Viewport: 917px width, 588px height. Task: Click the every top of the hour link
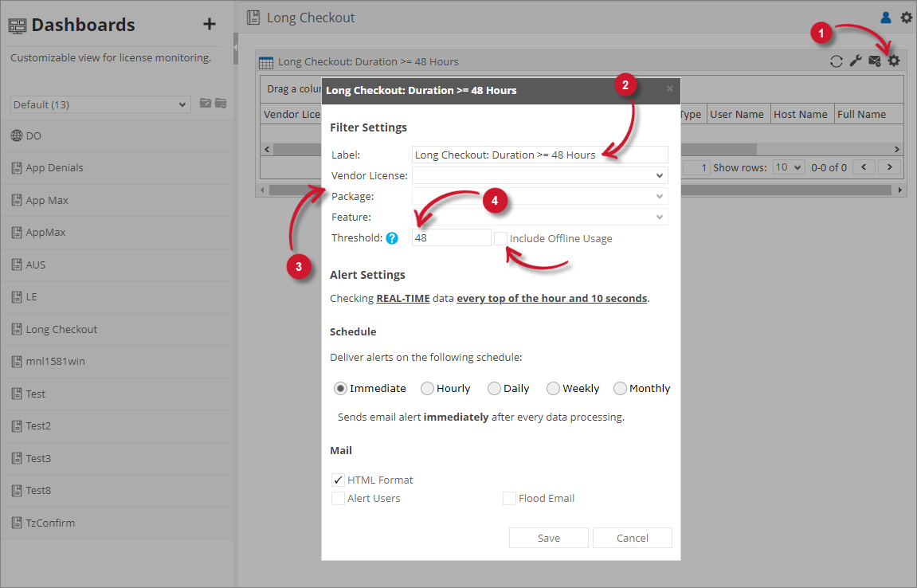(x=551, y=299)
